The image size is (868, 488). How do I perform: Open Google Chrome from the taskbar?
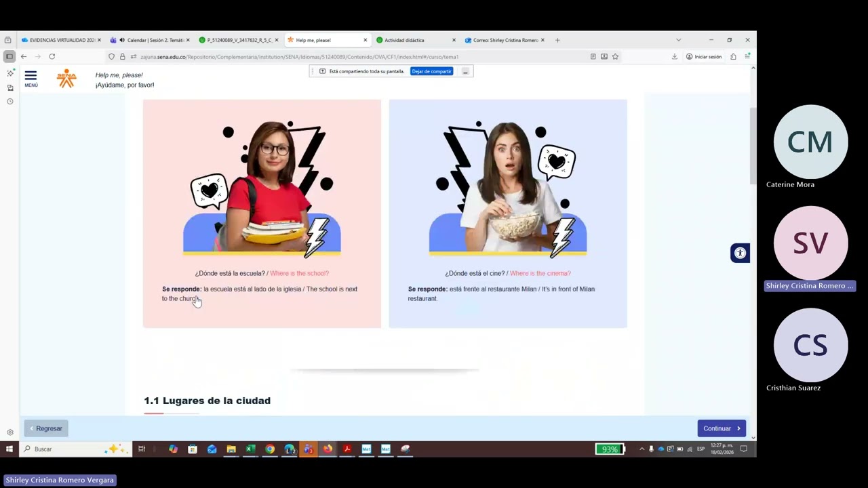pos(270,449)
